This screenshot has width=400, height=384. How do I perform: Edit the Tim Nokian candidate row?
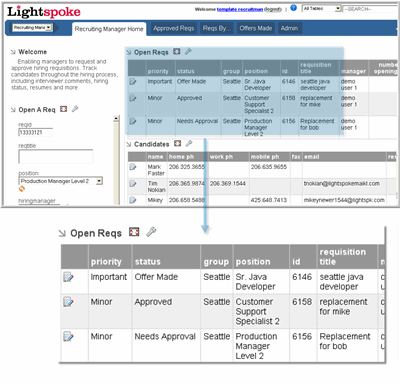point(133,183)
